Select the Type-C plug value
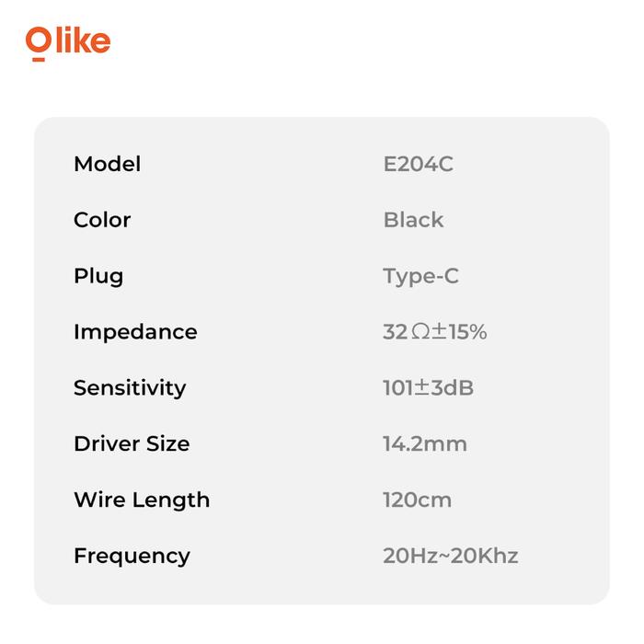 tap(420, 276)
